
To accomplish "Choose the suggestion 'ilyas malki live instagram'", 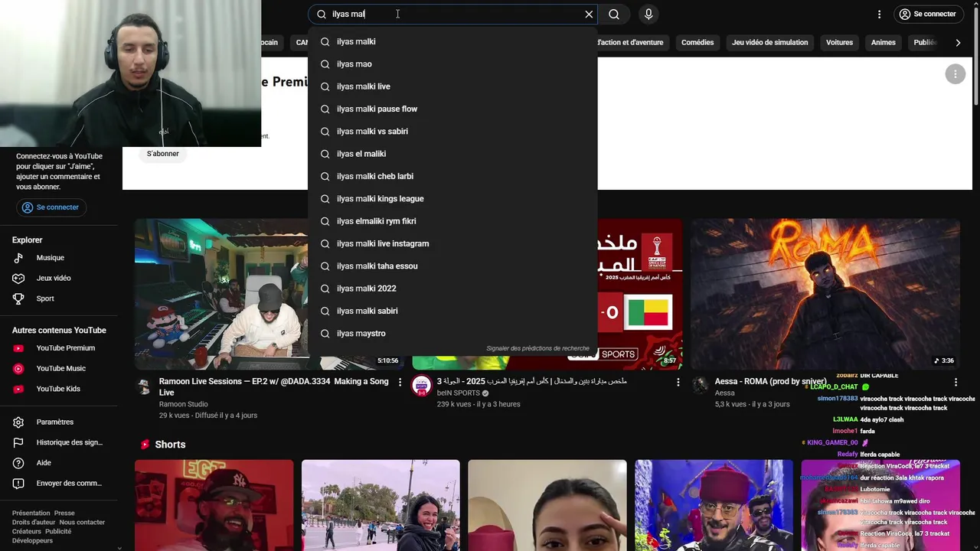I will [x=452, y=243].
